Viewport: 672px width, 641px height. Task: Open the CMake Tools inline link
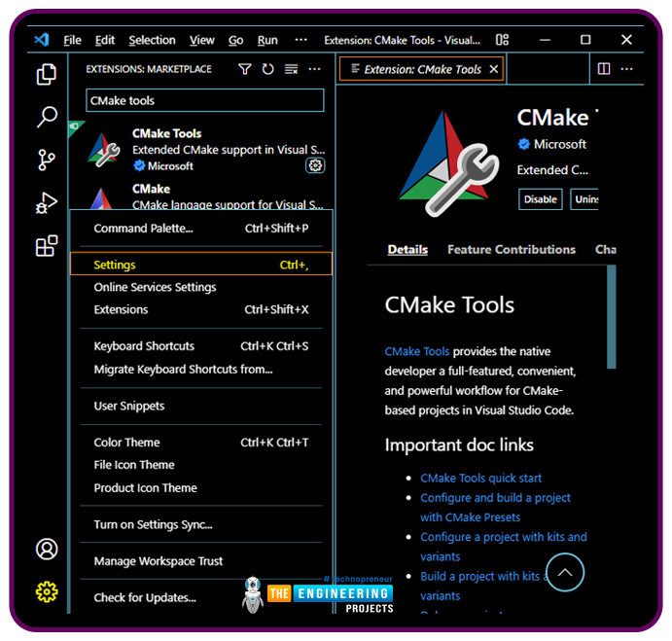(x=416, y=351)
